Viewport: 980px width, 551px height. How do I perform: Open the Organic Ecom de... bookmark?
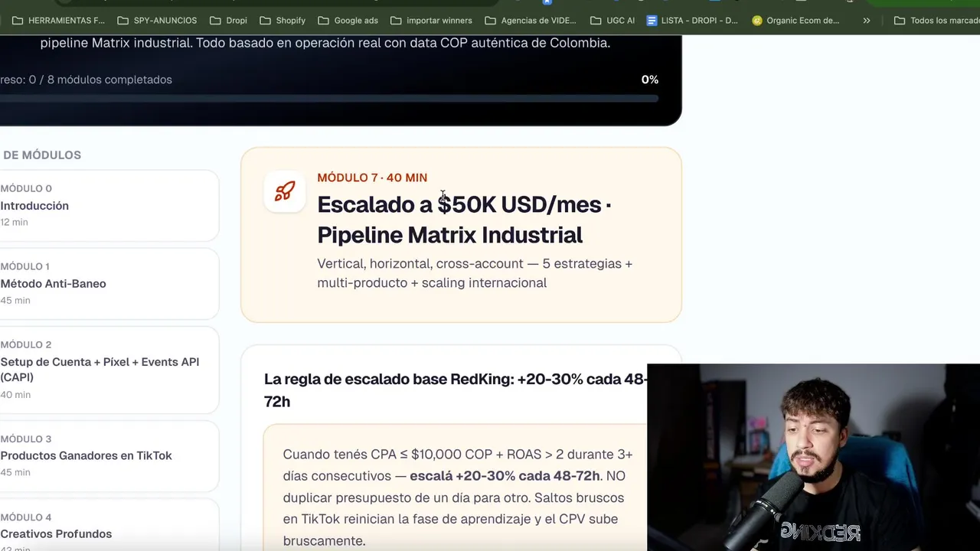pos(796,21)
